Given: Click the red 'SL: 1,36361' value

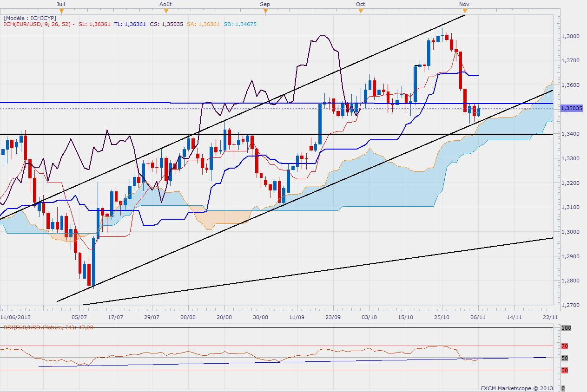Looking at the screenshot, I should point(95,24).
